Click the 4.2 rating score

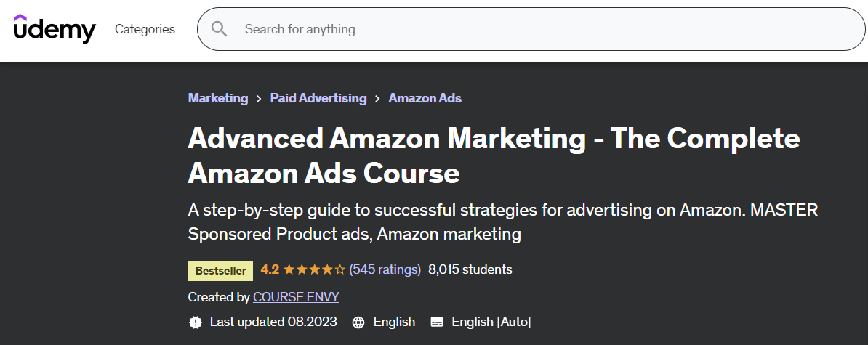pyautogui.click(x=270, y=269)
